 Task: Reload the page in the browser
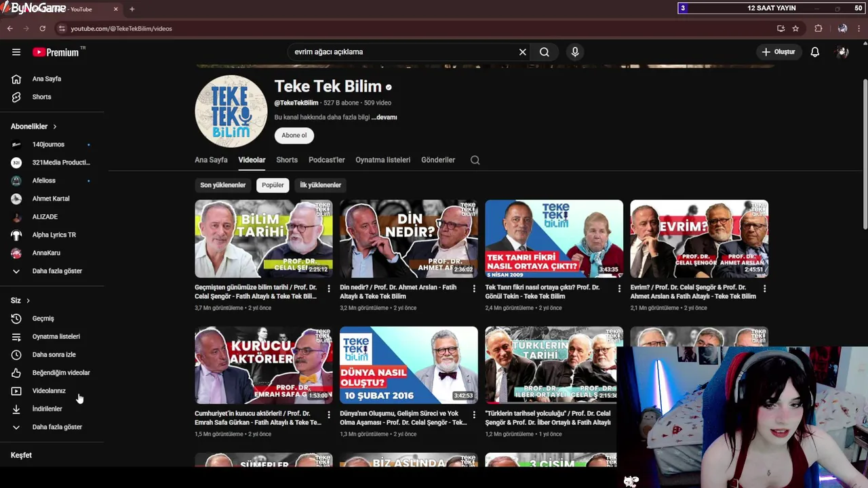(x=42, y=28)
